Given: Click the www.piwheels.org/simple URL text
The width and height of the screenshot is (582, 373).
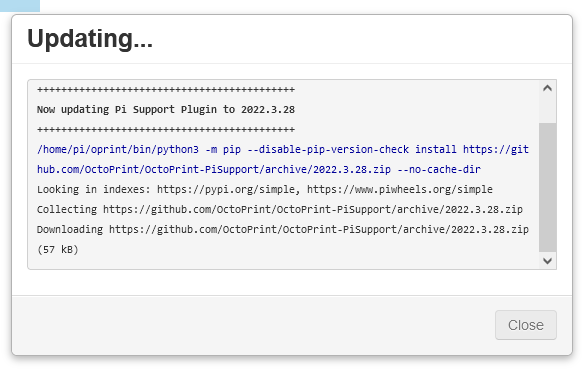Looking at the screenshot, I should point(400,189).
